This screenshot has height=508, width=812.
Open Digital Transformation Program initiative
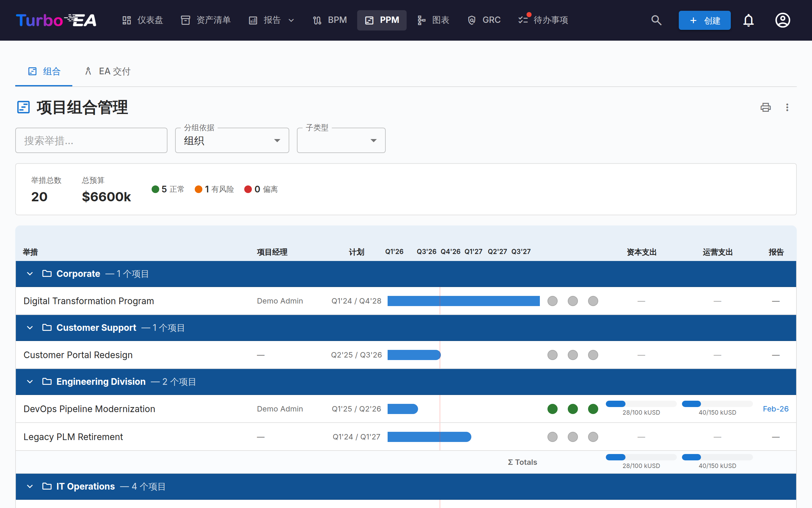click(x=88, y=301)
